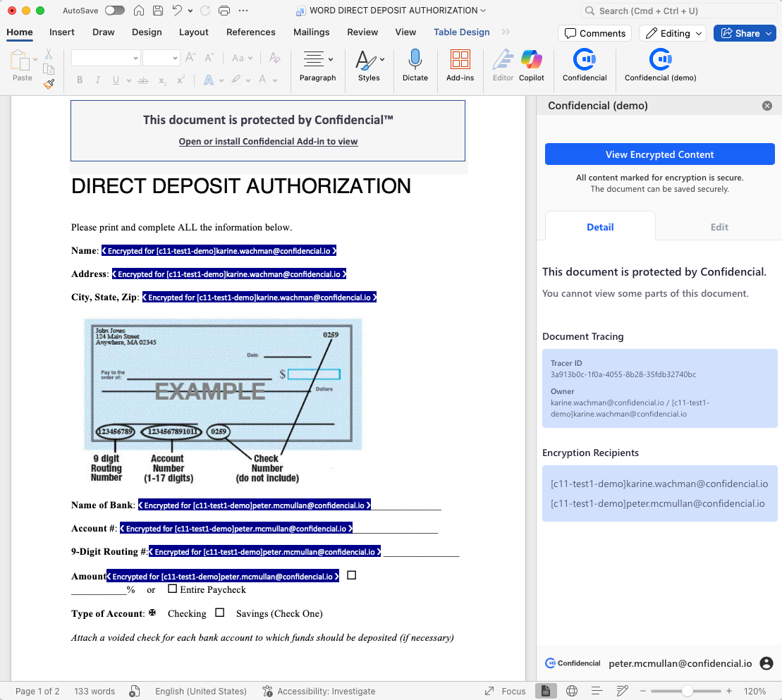Switch to the Layout tab
This screenshot has height=700, width=782.
coord(193,32)
